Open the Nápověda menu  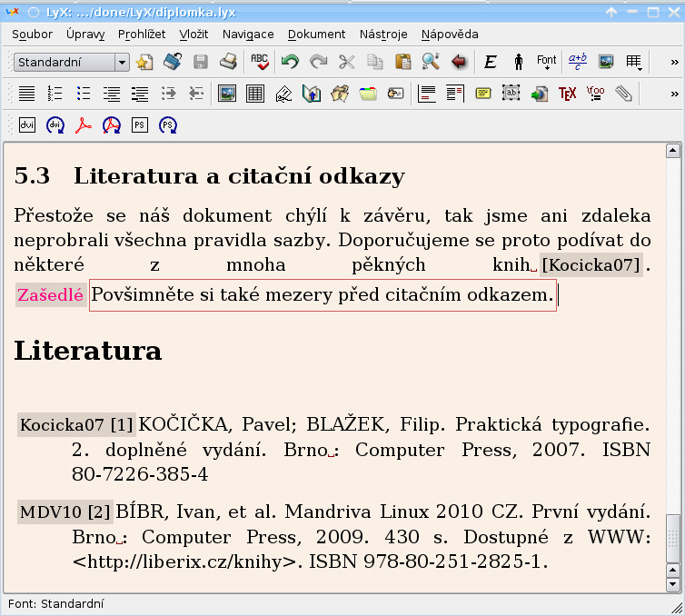coord(450,35)
